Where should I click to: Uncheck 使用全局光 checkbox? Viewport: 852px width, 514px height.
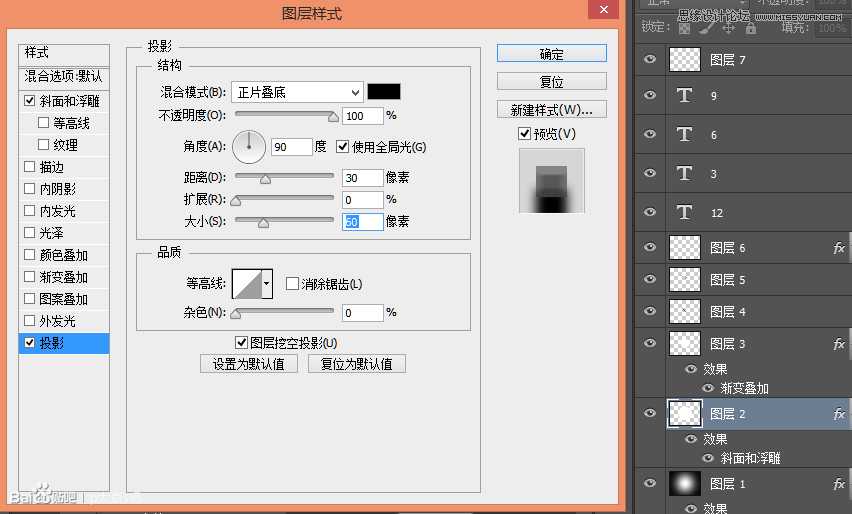coord(342,146)
